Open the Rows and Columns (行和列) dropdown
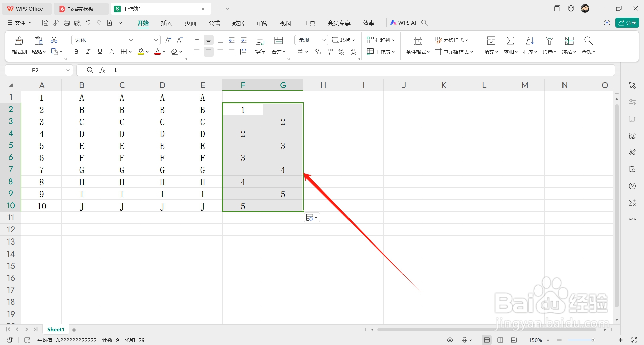 coord(381,40)
